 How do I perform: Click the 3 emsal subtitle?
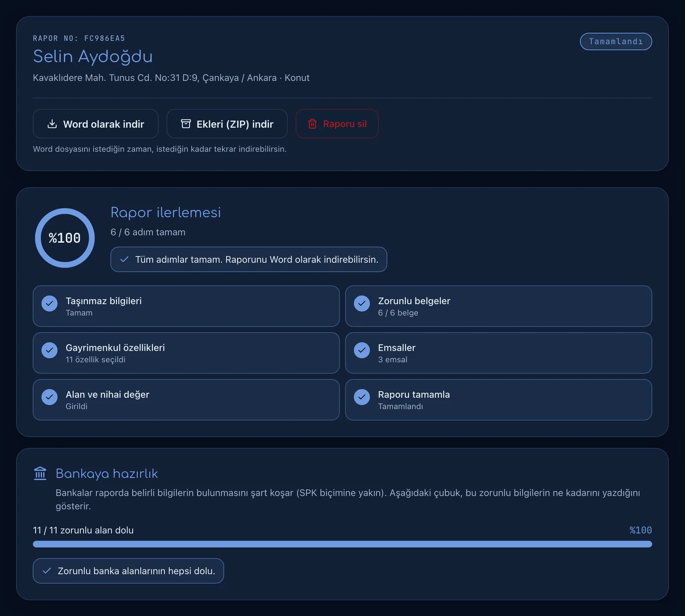click(x=393, y=360)
